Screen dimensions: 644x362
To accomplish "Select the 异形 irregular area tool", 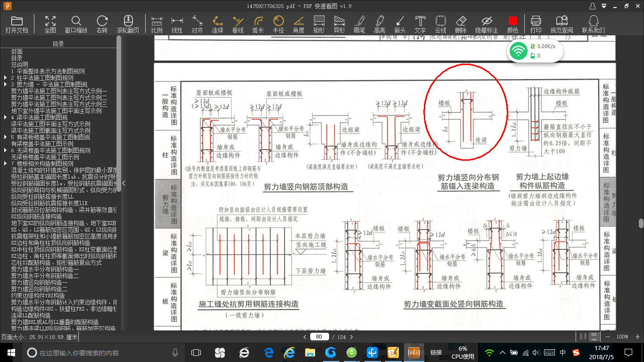I will point(339,25).
